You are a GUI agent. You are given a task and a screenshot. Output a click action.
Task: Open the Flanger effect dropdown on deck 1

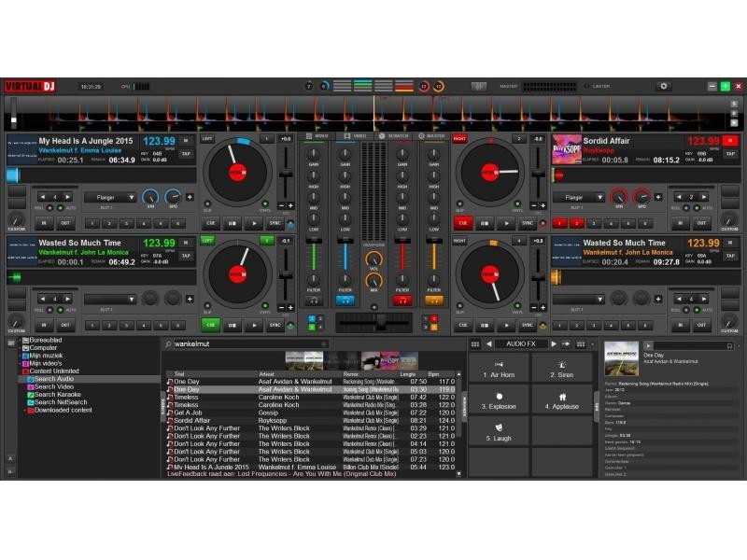click(x=110, y=197)
